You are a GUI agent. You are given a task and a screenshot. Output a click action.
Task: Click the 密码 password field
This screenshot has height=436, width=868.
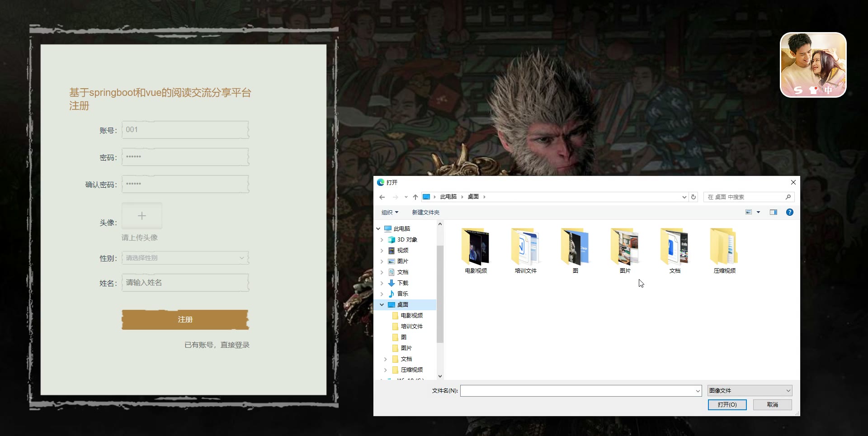coord(185,157)
